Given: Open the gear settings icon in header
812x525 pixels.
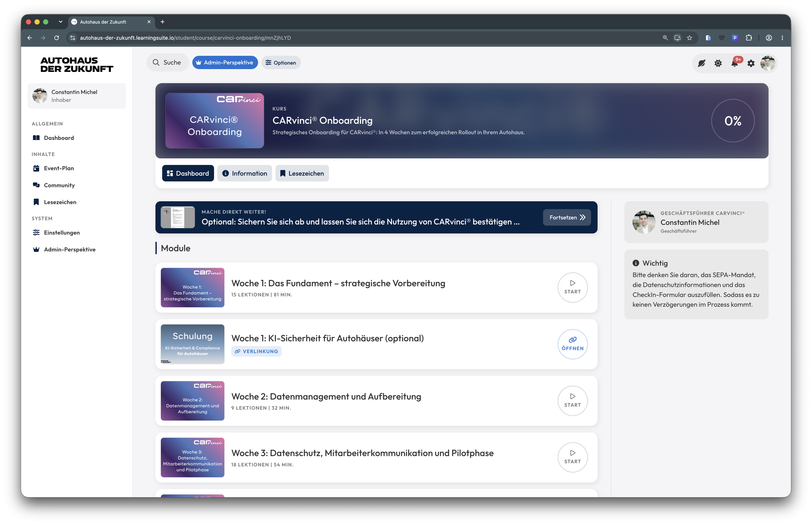Looking at the screenshot, I should (x=751, y=63).
